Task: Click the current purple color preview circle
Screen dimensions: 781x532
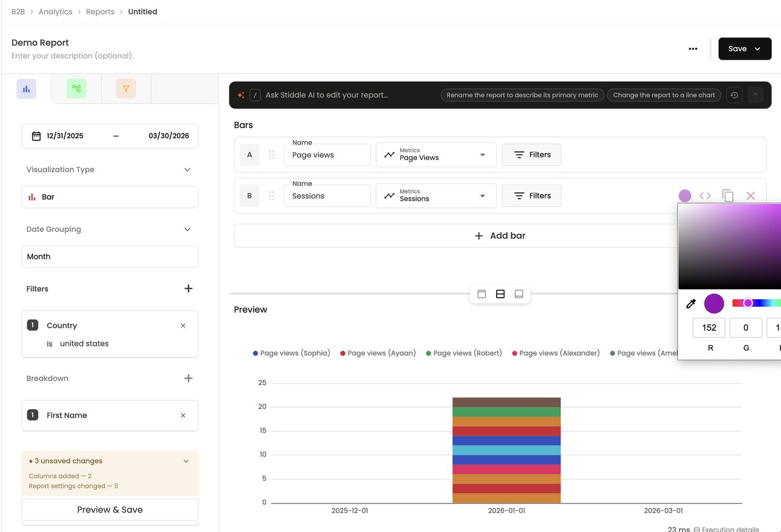Action: [x=714, y=304]
